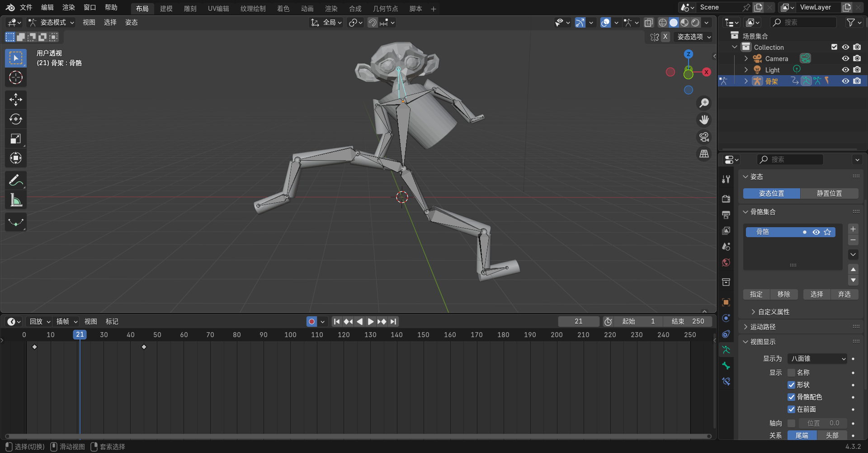Open the Render (渲染) menu
The width and height of the screenshot is (868, 453).
[x=68, y=7]
